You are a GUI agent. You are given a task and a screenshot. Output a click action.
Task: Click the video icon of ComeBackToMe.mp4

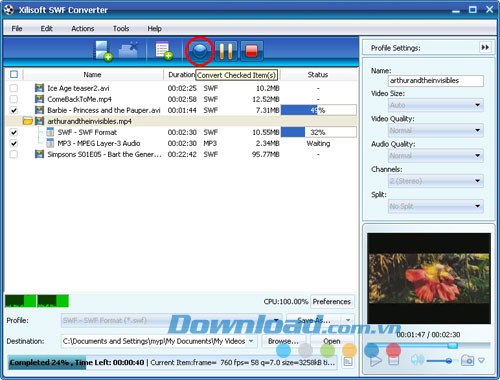coord(39,99)
